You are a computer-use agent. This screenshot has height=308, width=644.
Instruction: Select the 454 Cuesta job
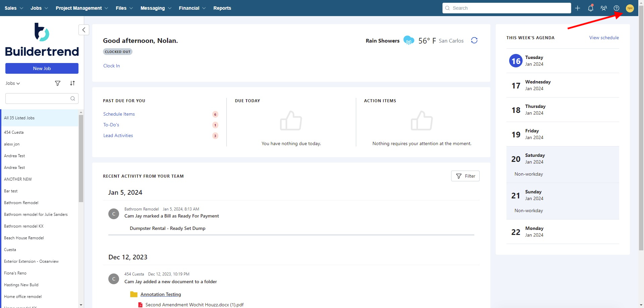pos(40,132)
